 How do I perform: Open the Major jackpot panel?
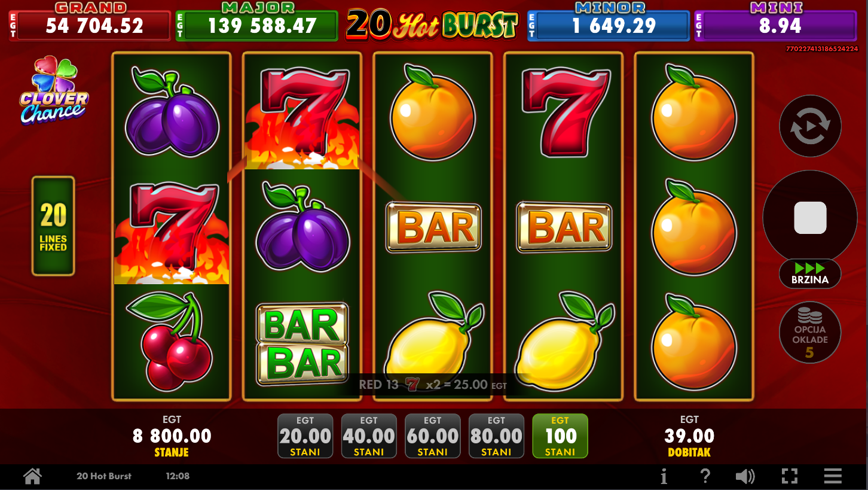pos(257,21)
